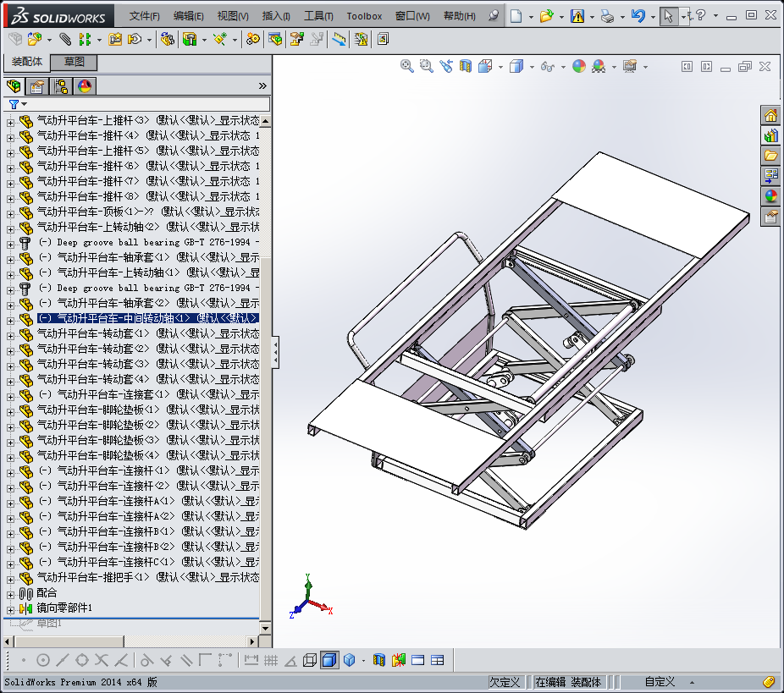Click the status bar tag icon
The width and height of the screenshot is (784, 693).
click(769, 682)
